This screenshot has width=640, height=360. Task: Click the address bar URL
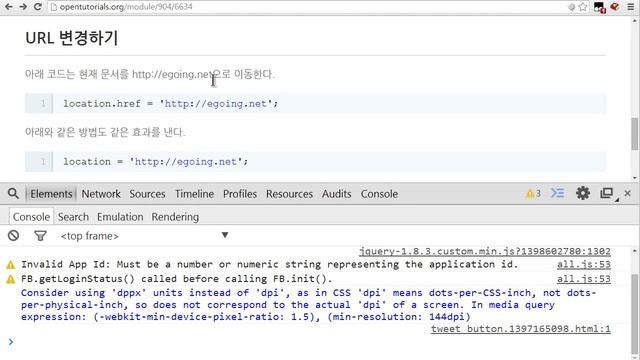[126, 7]
